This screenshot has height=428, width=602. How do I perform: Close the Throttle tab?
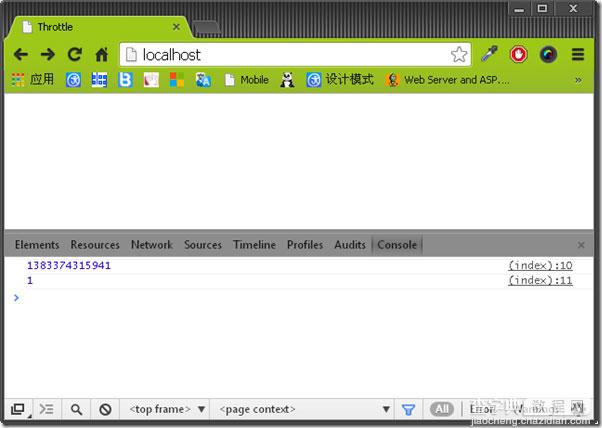coord(176,27)
